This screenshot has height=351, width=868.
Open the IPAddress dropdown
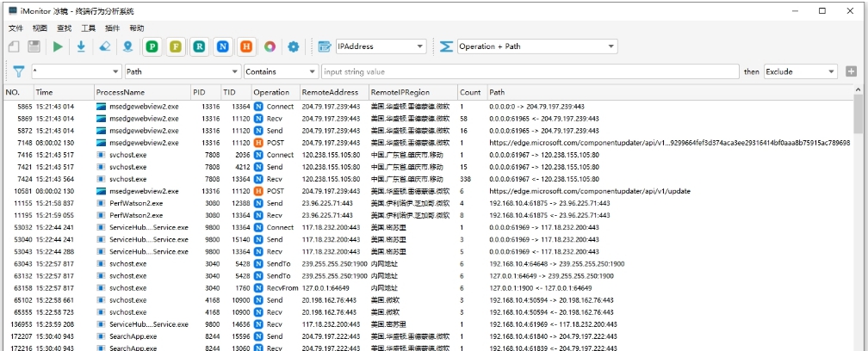click(380, 46)
